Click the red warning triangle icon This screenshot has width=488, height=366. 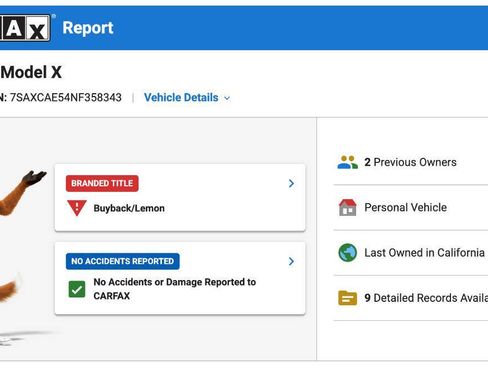click(x=77, y=208)
